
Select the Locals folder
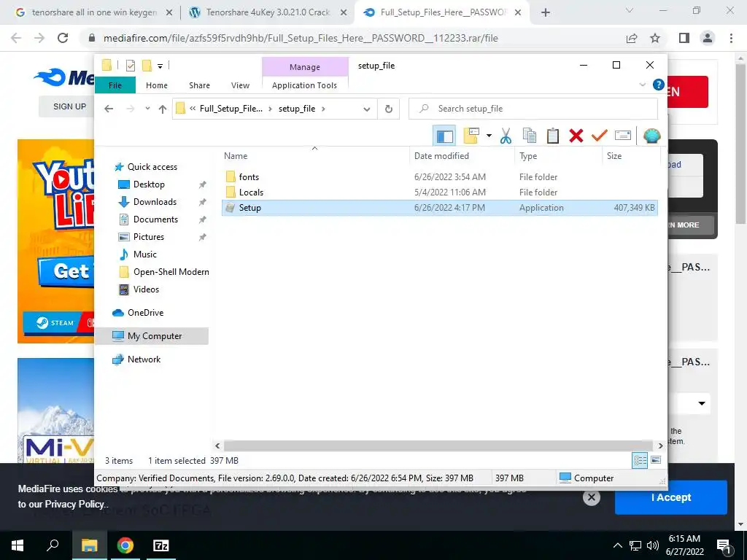tap(251, 192)
